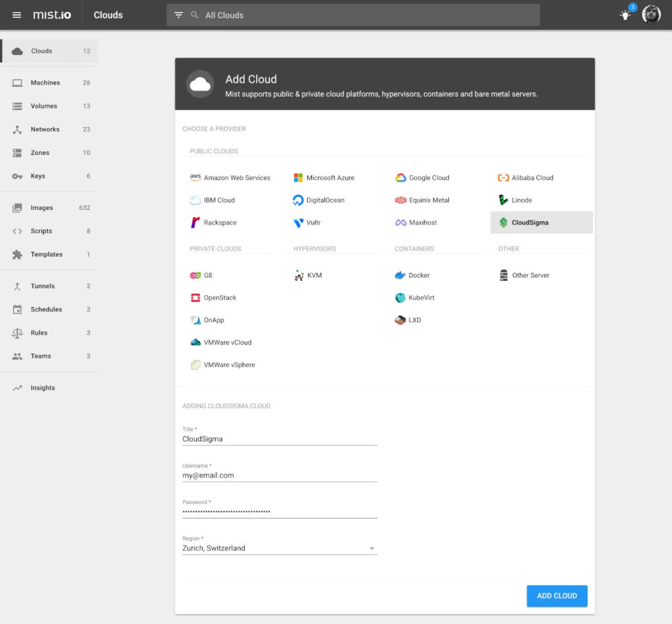Pick DigitalOcean as the provider
The width and height of the screenshot is (672, 624).
(325, 199)
